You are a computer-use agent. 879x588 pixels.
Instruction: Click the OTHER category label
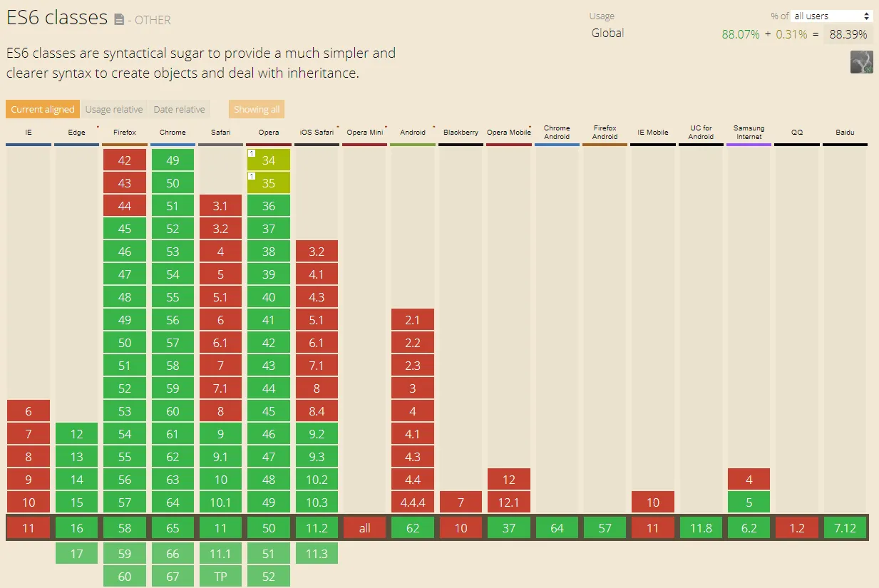point(153,20)
